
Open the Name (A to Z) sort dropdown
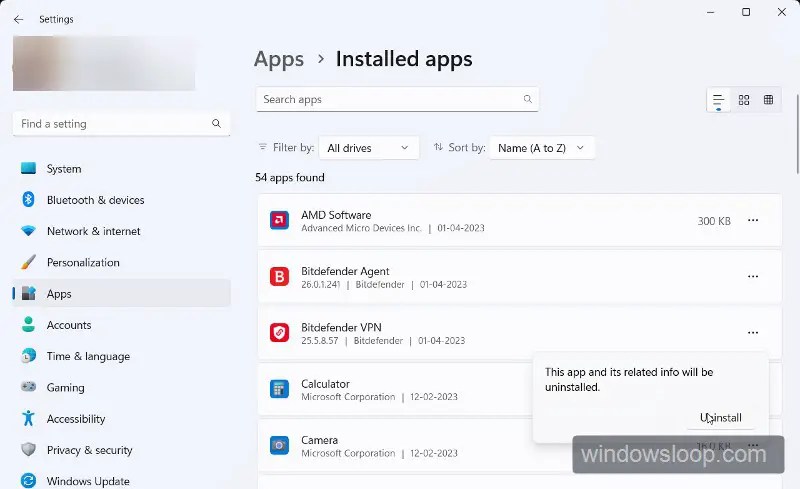coord(542,148)
